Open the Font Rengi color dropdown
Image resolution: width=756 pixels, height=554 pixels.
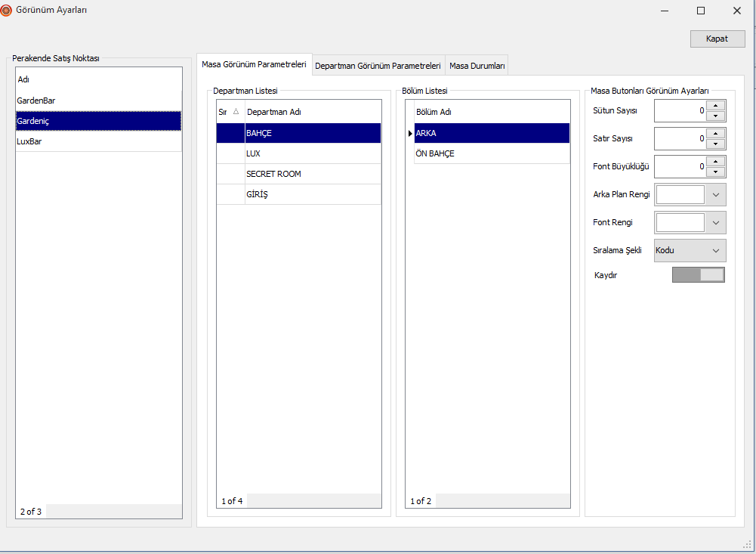tap(715, 222)
